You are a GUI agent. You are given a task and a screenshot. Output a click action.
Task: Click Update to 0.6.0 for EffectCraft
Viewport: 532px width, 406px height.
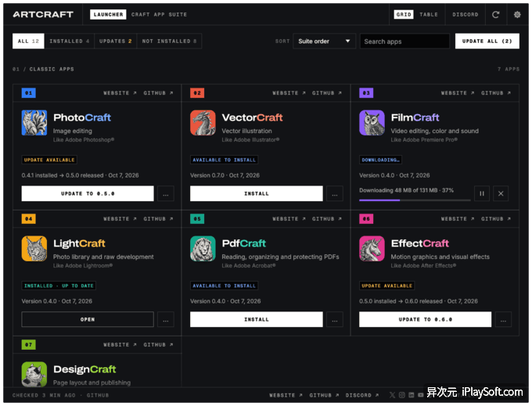[425, 319]
